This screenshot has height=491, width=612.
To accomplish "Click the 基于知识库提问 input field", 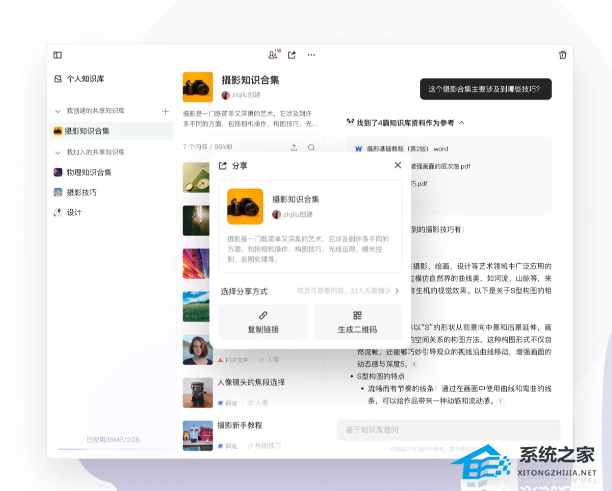I will point(448,430).
